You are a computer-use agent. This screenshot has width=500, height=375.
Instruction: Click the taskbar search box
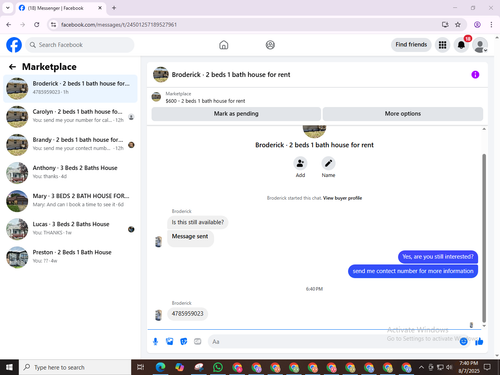click(x=75, y=367)
